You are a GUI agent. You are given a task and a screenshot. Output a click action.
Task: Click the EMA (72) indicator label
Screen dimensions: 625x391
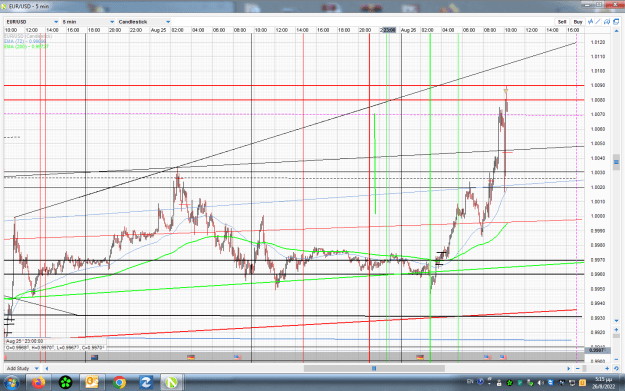click(x=25, y=41)
